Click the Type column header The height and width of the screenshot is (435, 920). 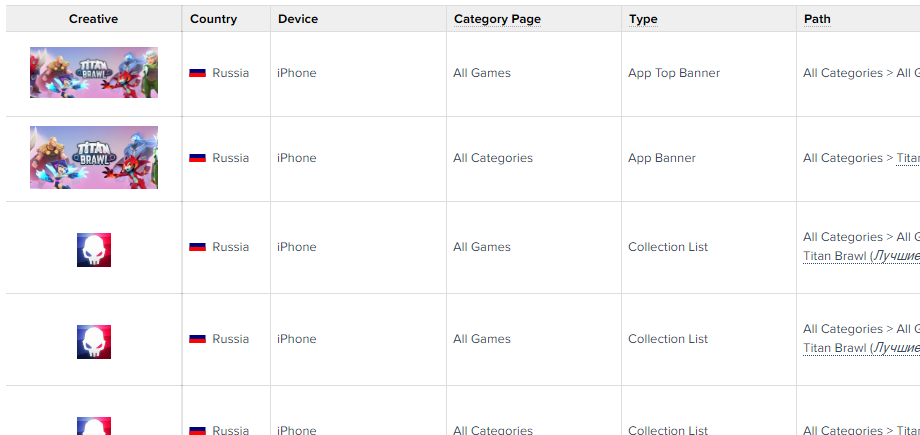coord(643,19)
